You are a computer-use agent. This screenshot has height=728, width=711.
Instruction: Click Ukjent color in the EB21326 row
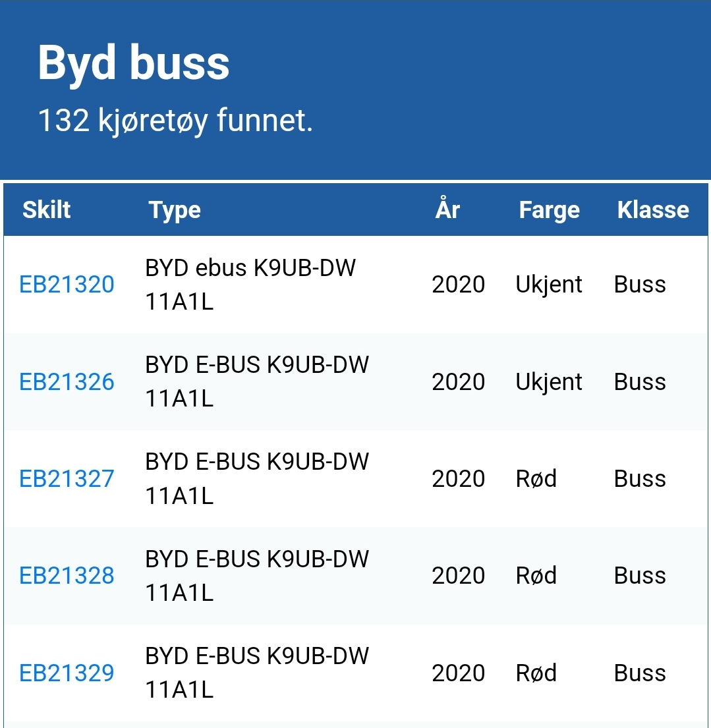point(549,382)
